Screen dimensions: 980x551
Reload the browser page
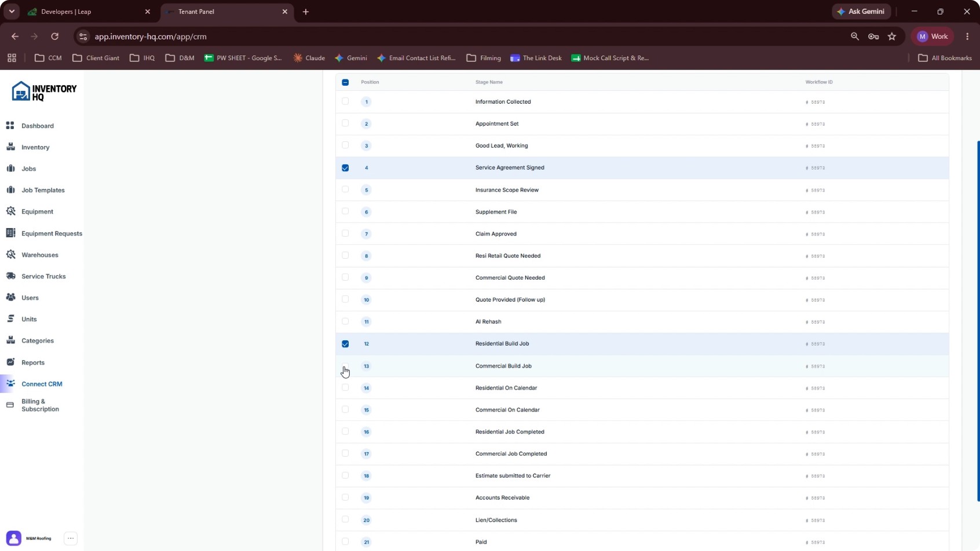[54, 36]
